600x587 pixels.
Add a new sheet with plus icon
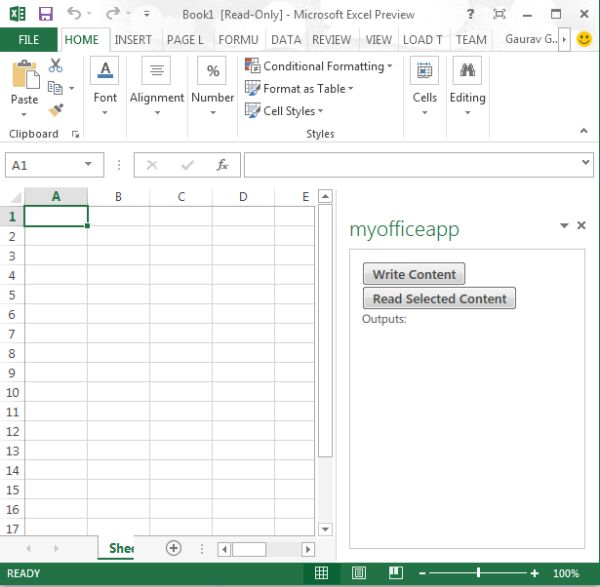pyautogui.click(x=173, y=548)
